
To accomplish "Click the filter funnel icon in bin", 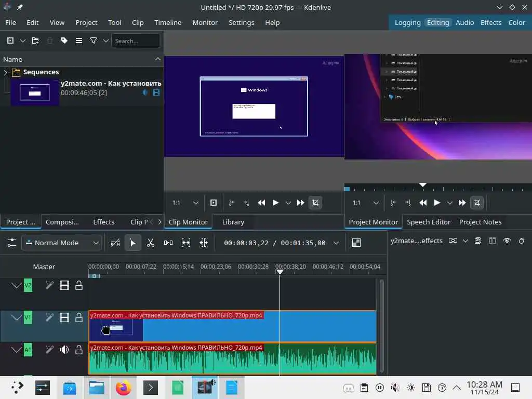I will pyautogui.click(x=94, y=41).
